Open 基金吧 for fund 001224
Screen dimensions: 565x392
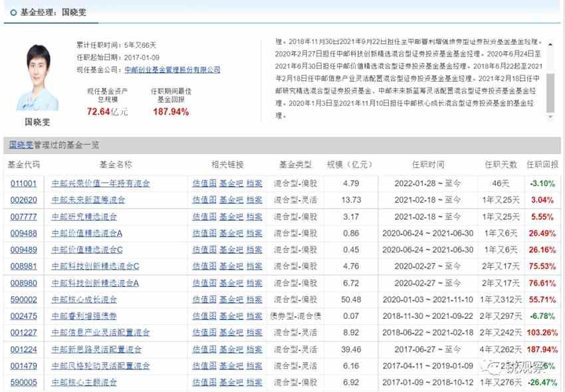pyautogui.click(x=231, y=349)
